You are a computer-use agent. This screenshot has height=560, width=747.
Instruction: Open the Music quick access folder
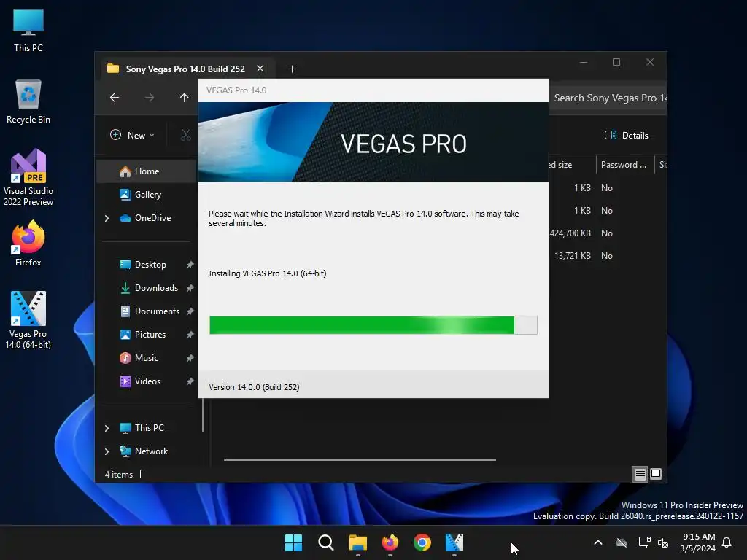(x=139, y=358)
